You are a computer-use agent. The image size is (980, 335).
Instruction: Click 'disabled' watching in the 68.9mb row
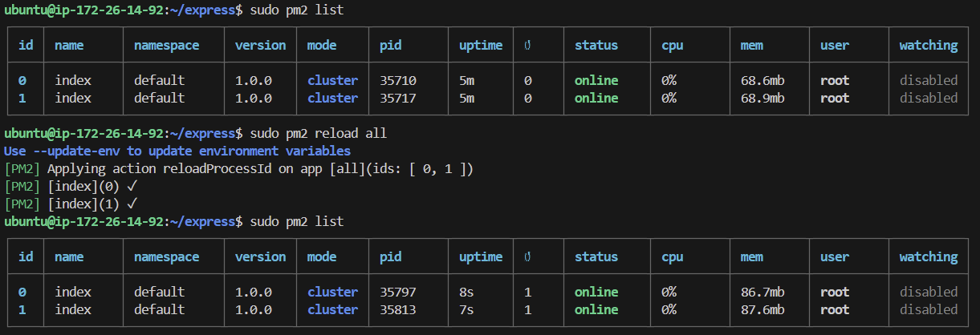[929, 98]
